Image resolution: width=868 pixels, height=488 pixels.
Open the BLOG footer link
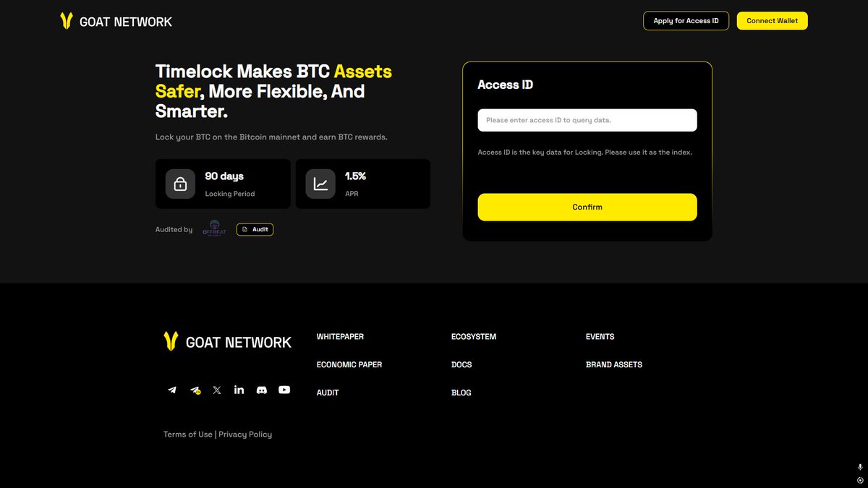click(x=461, y=393)
